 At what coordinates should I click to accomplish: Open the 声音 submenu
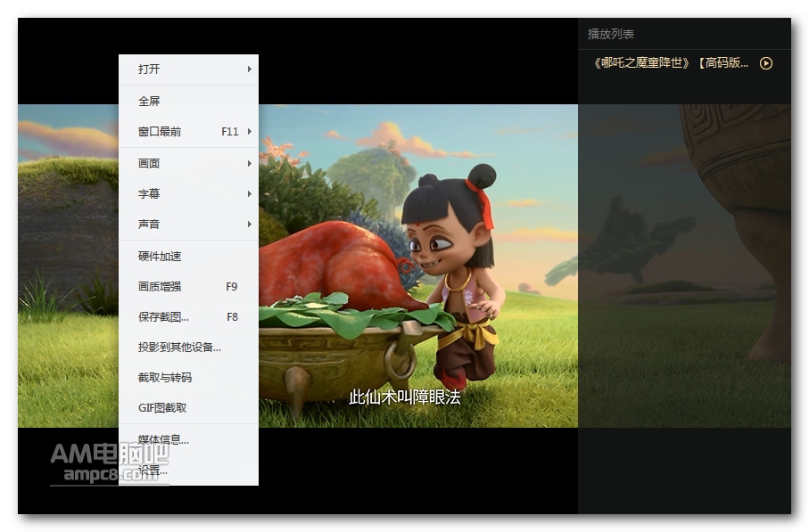[x=188, y=225]
